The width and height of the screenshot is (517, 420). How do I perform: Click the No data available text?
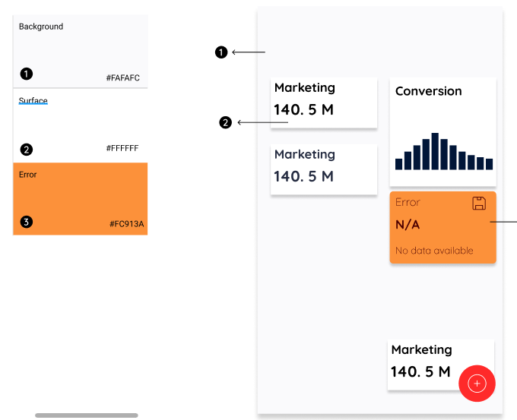click(x=434, y=251)
